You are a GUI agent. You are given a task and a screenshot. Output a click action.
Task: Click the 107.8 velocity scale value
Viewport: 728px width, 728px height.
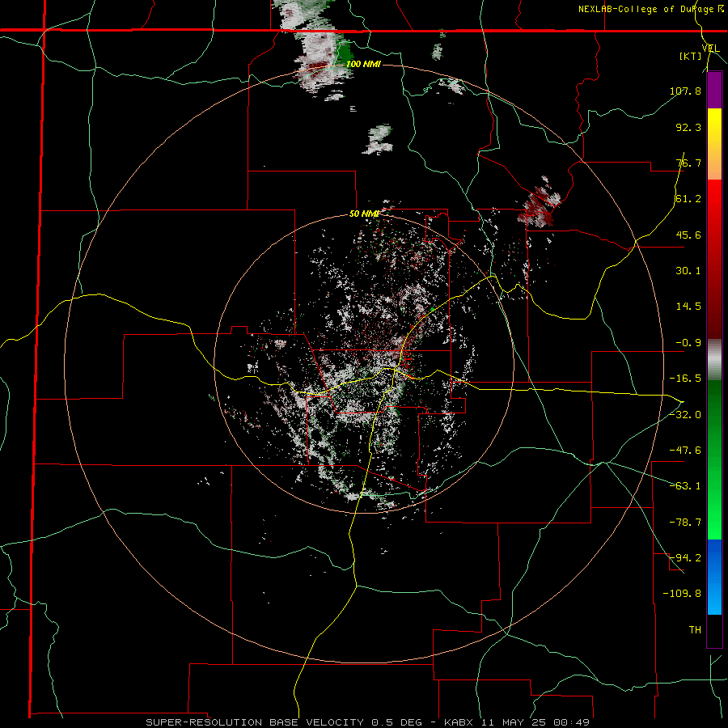tap(685, 91)
